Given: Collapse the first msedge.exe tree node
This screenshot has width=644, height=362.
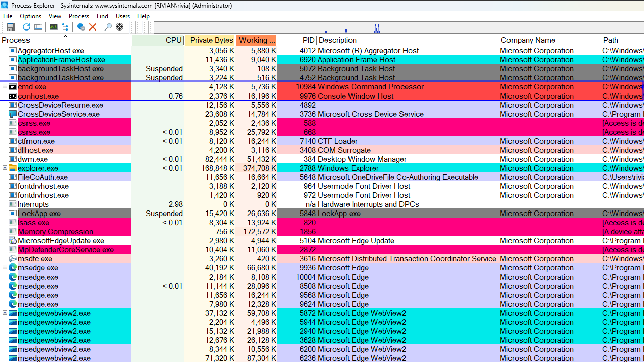Looking at the screenshot, I should coord(5,267).
